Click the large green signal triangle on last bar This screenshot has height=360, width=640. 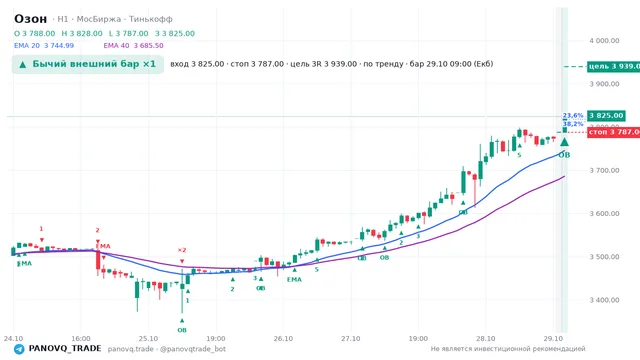coord(564,142)
